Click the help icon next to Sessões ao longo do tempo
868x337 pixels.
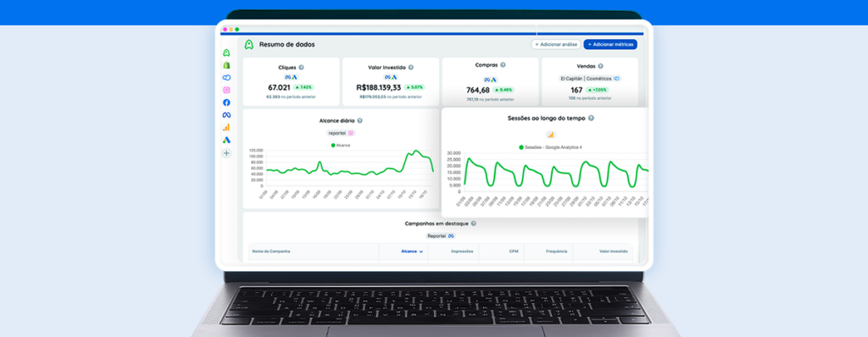pos(591,118)
